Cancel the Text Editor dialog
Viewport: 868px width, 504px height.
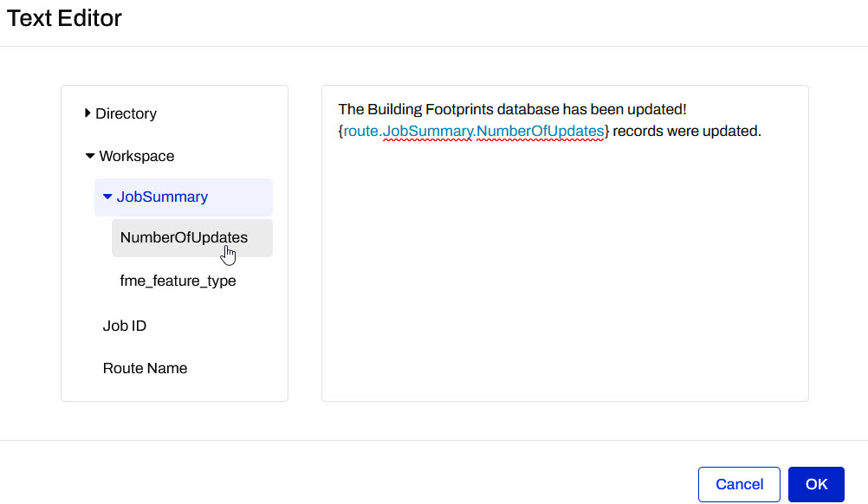739,484
